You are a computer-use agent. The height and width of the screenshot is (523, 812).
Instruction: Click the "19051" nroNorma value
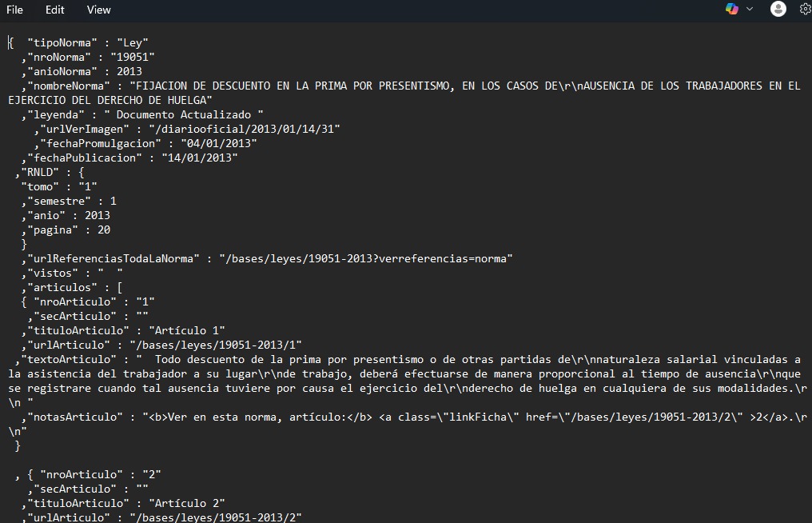133,57
